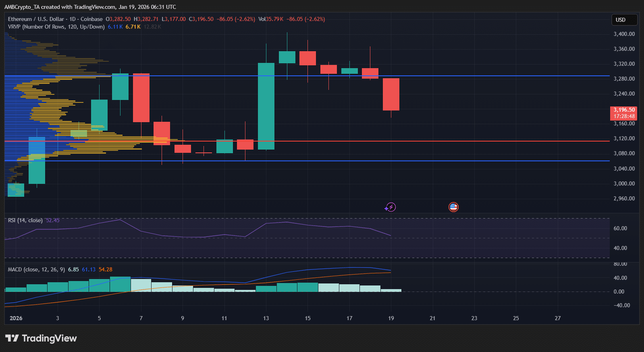Click the latest red candle on Jan 19
This screenshot has height=352, width=644.
[x=391, y=94]
